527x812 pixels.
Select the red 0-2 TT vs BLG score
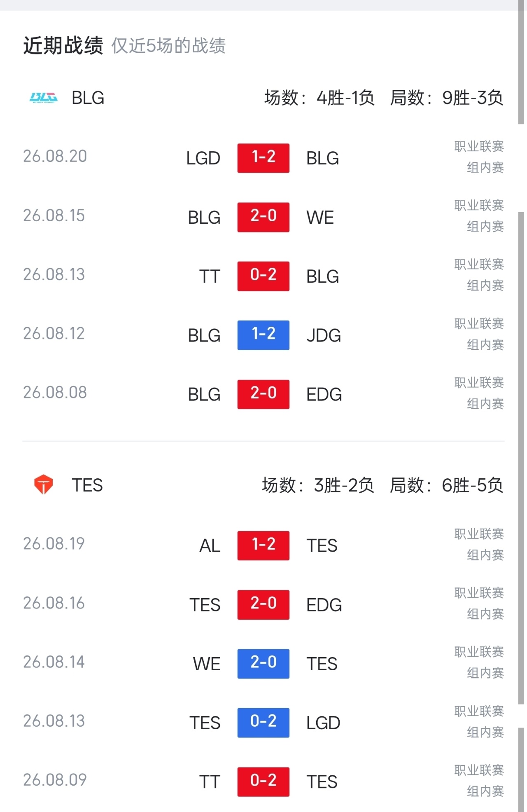coord(263,276)
